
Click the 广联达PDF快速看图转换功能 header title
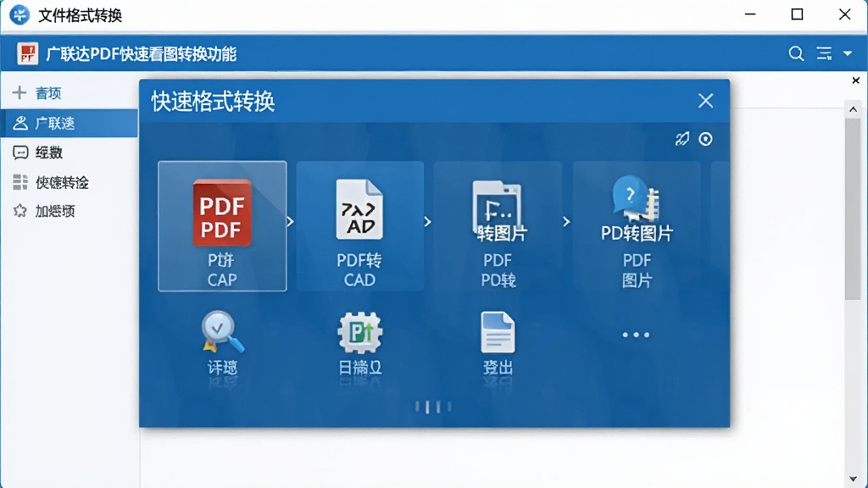(142, 54)
